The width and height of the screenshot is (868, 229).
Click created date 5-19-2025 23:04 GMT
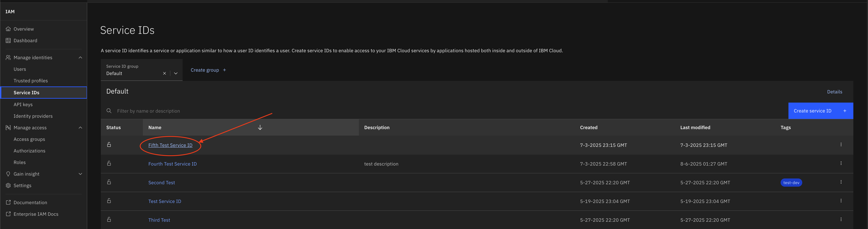point(605,201)
